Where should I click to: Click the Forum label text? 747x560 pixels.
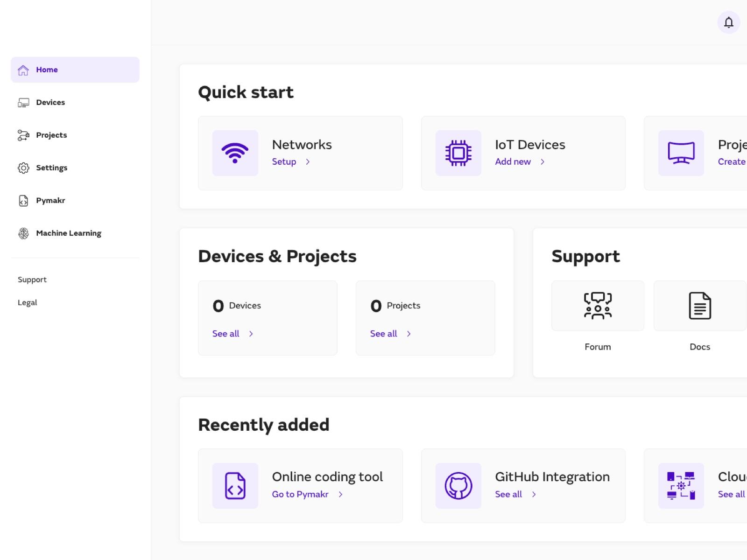coord(598,347)
